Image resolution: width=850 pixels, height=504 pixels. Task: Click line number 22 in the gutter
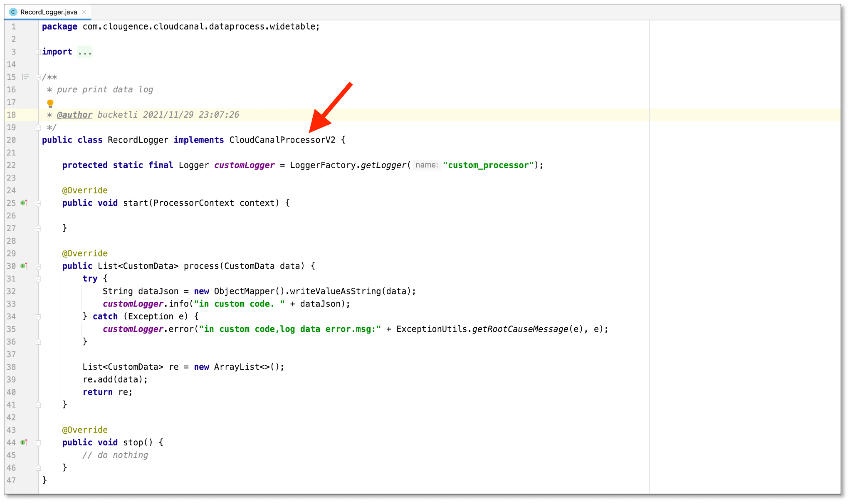click(12, 165)
